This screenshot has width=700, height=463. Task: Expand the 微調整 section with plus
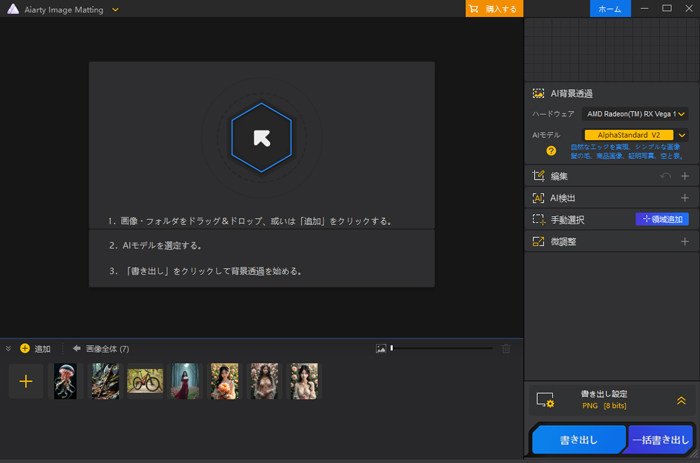685,241
